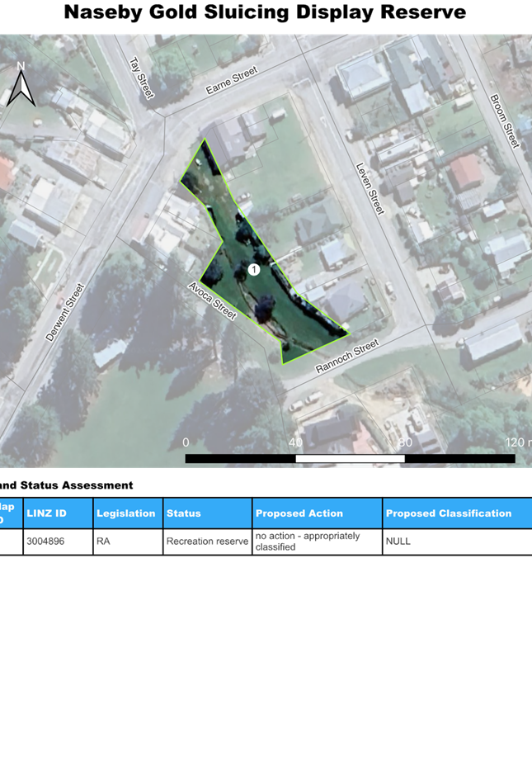The width and height of the screenshot is (532, 771).
Task: Click the Tay Street map label
Action: point(141,78)
